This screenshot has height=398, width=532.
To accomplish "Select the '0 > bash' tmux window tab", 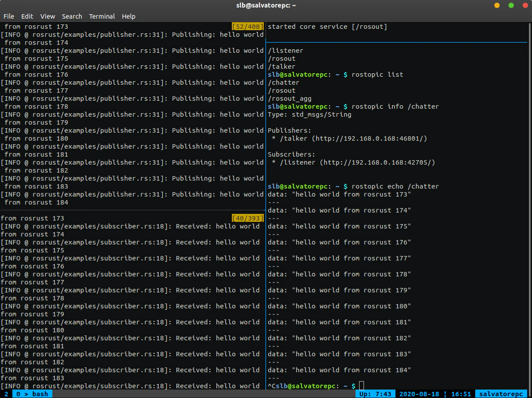I will 32,394.
